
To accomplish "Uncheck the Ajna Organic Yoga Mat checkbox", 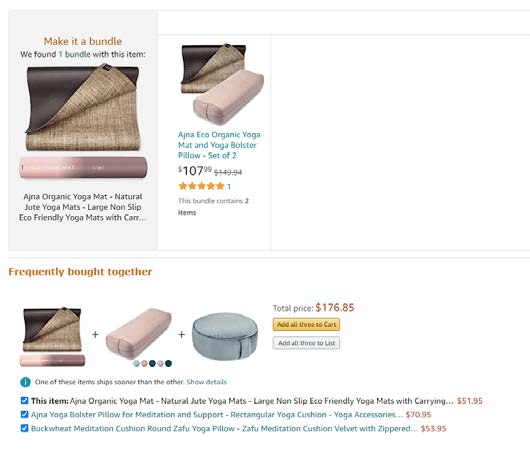I will (24, 401).
